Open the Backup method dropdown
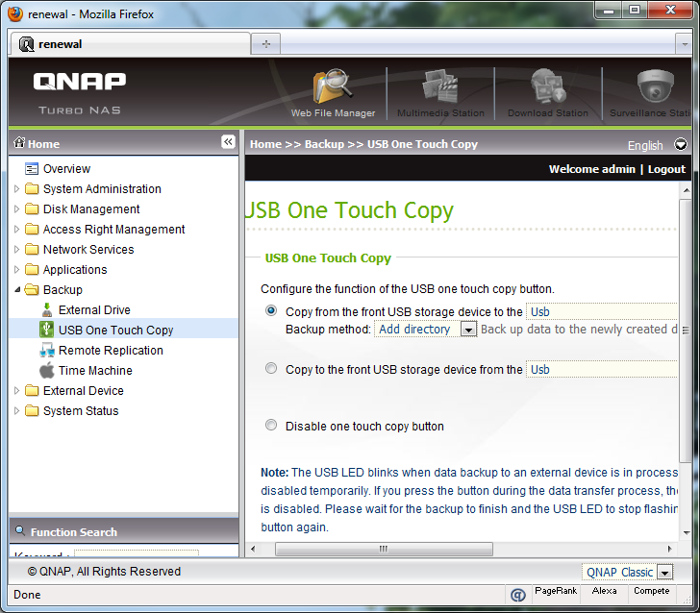Viewport: 700px width, 613px height. (x=468, y=330)
